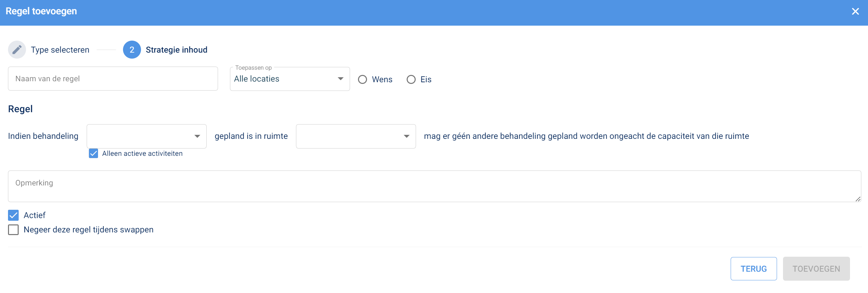The image size is (868, 293).
Task: Open the Toepassen op Alle locaties dropdown
Action: pos(290,79)
